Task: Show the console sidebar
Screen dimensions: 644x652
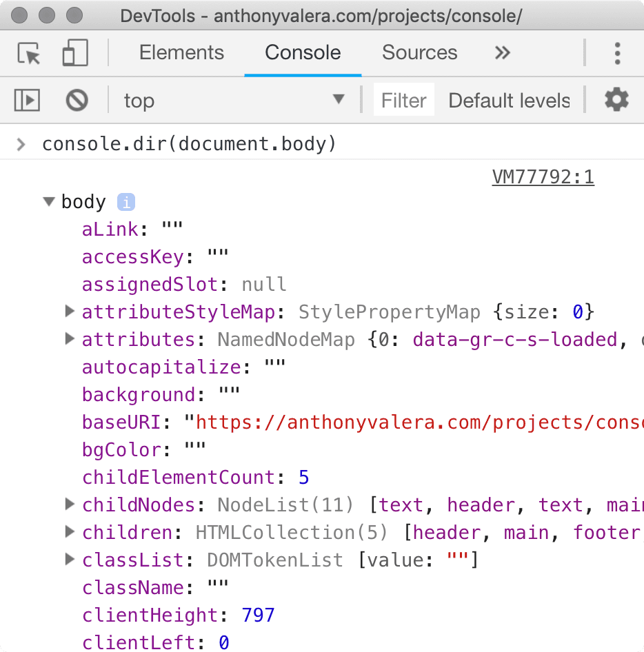Action: [26, 100]
